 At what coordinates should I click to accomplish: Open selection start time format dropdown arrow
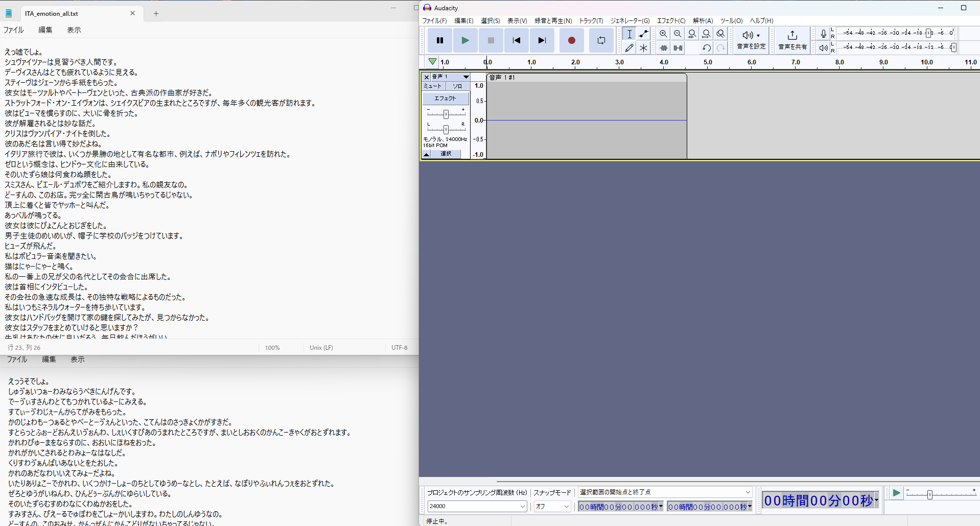tap(661, 506)
